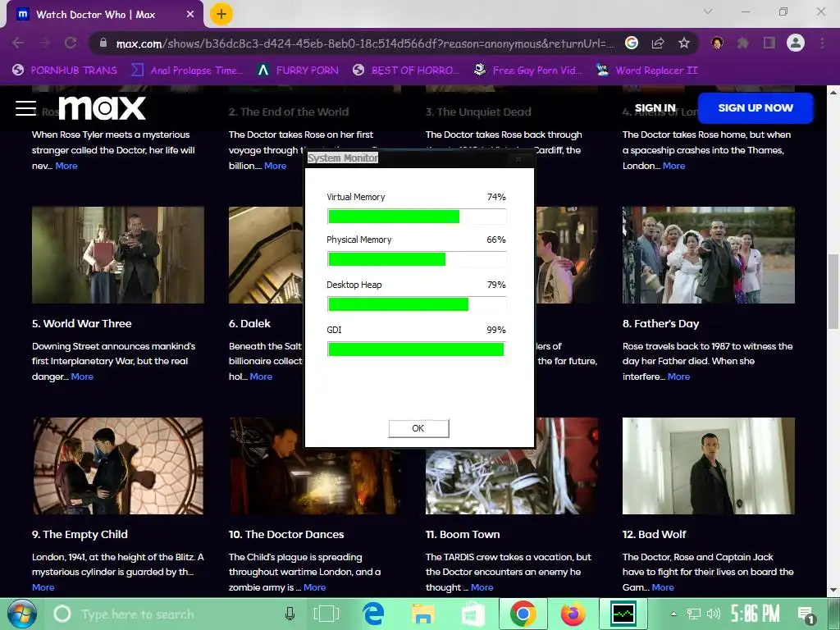Switch to Chrome in the taskbar
840x630 pixels.
523,614
